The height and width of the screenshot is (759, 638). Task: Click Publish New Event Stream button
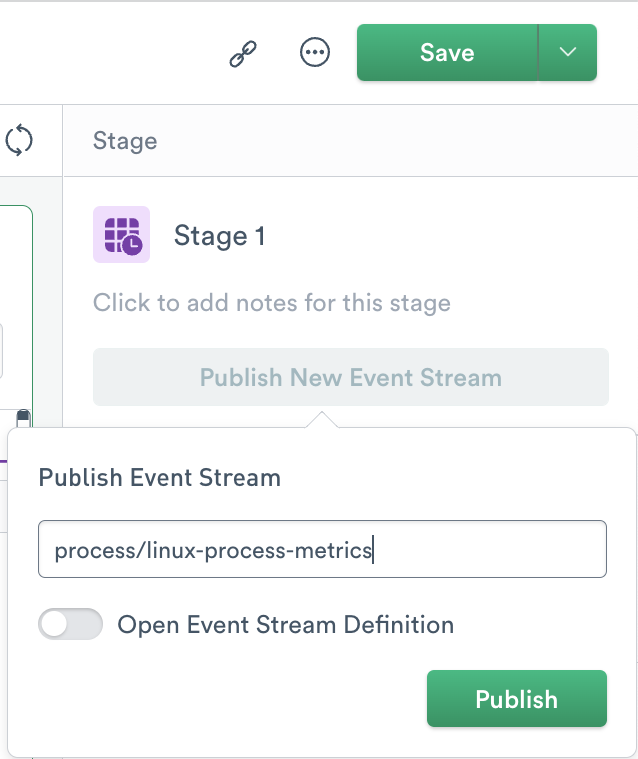click(x=351, y=377)
